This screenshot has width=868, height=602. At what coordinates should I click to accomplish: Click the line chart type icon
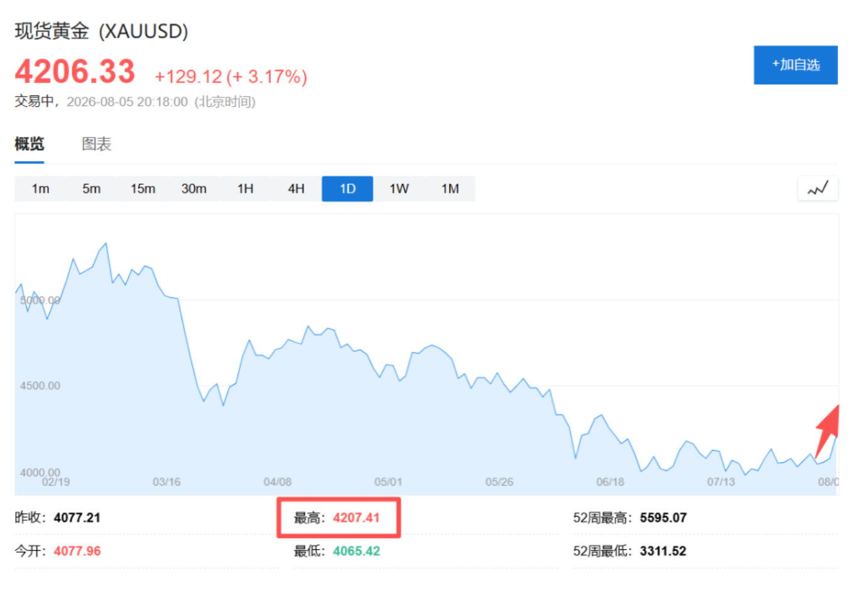tap(818, 189)
